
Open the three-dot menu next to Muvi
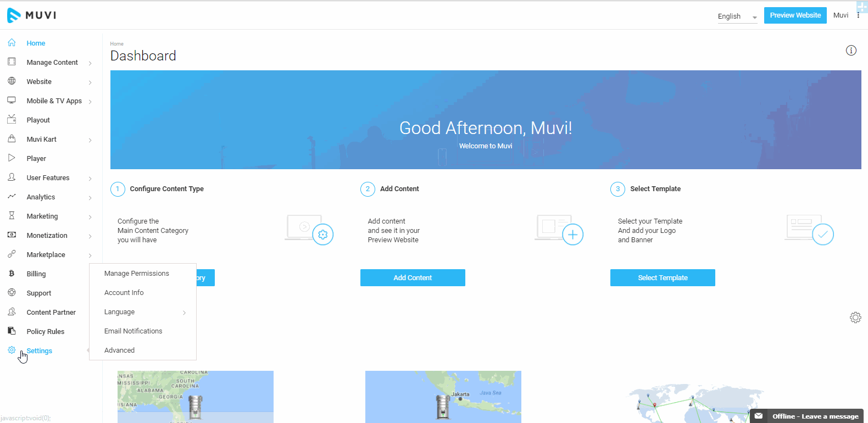(x=858, y=15)
